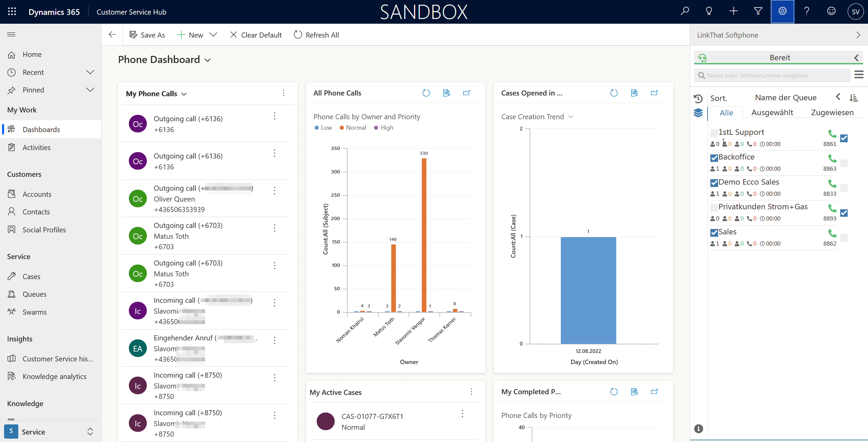
Task: Click the plus quick create icon
Action: click(733, 12)
